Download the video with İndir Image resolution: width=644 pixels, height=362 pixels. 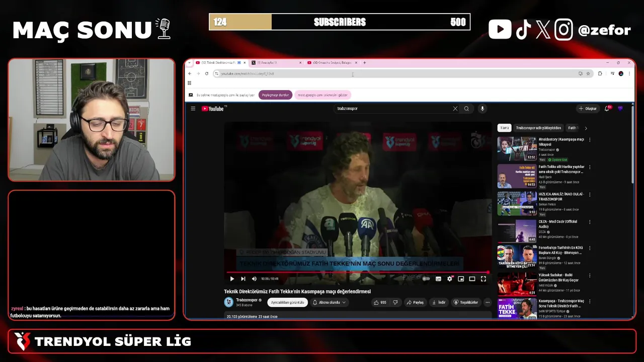(439, 302)
